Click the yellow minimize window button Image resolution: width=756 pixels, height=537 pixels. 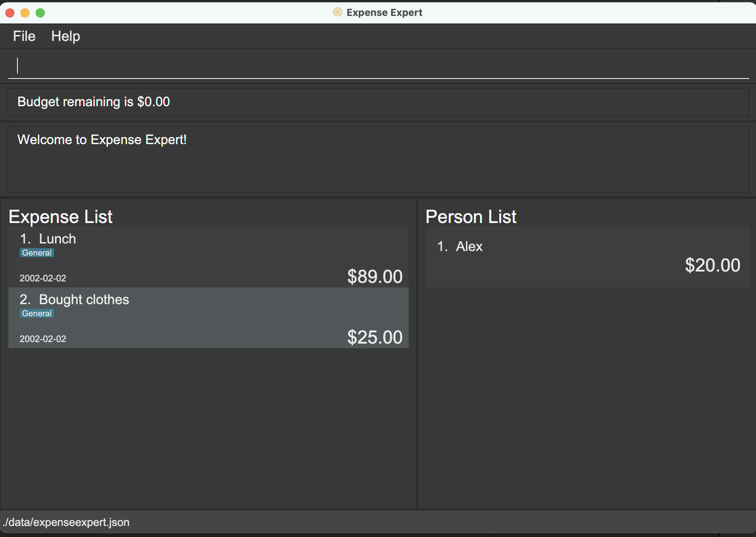pyautogui.click(x=25, y=13)
